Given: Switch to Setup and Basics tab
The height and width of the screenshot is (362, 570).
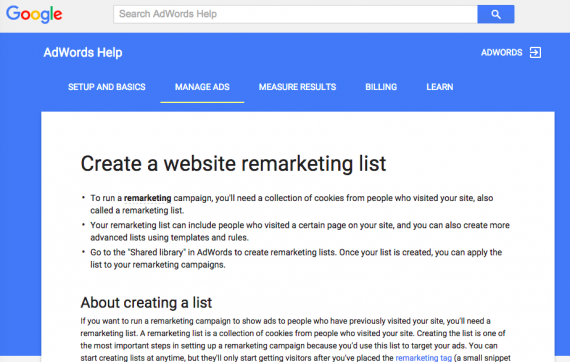Looking at the screenshot, I should pyautogui.click(x=107, y=87).
